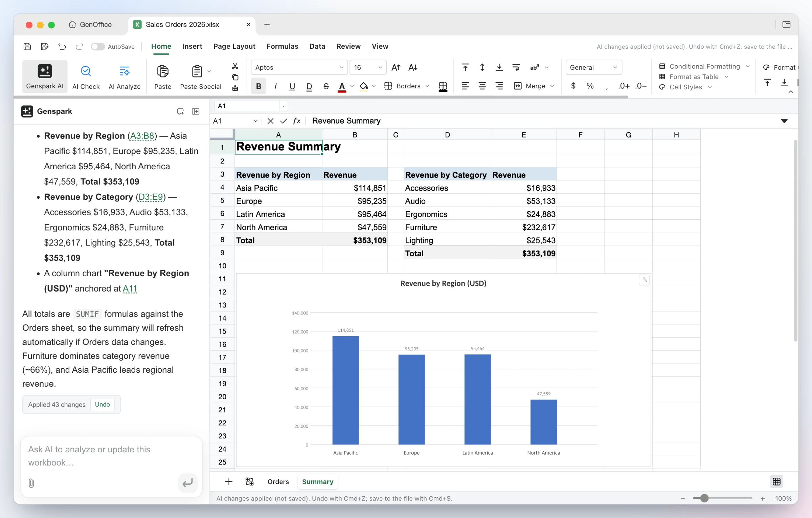
Task: Open the Genspark AI panel button
Action: coord(45,77)
